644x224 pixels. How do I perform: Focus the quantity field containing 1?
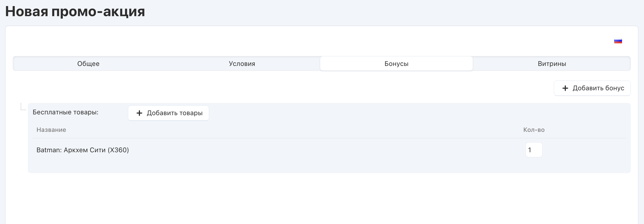(534, 150)
